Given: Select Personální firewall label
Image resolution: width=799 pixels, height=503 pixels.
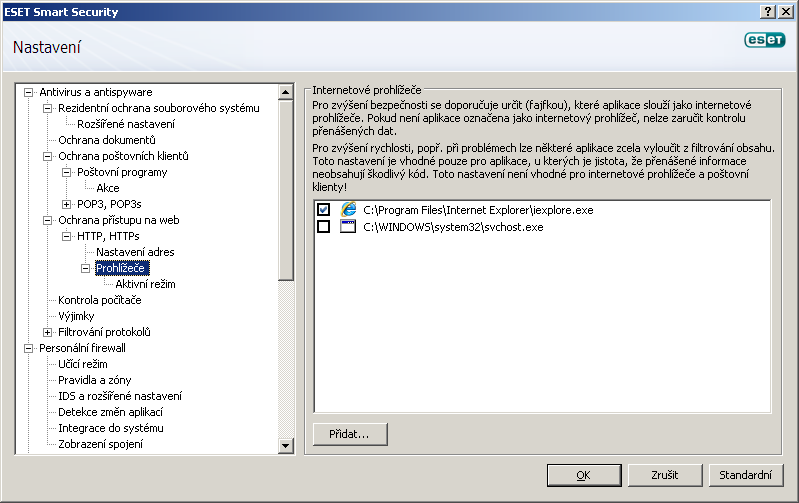Looking at the screenshot, I should coord(83,348).
